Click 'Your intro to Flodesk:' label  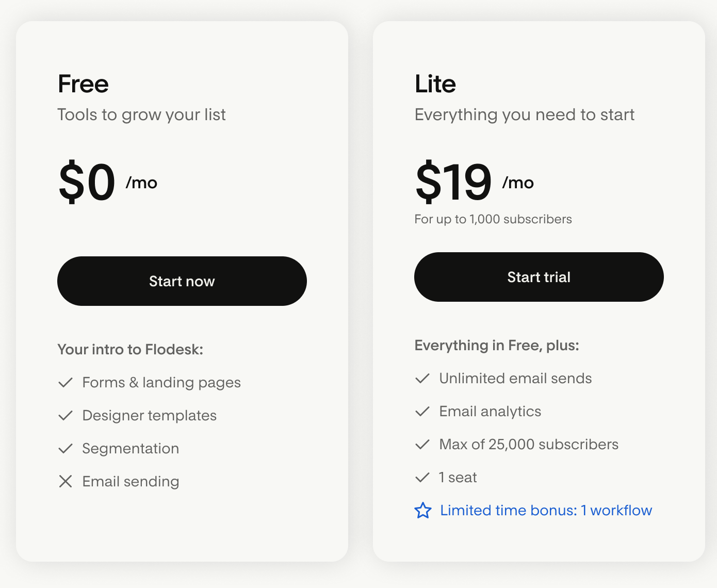tap(130, 350)
